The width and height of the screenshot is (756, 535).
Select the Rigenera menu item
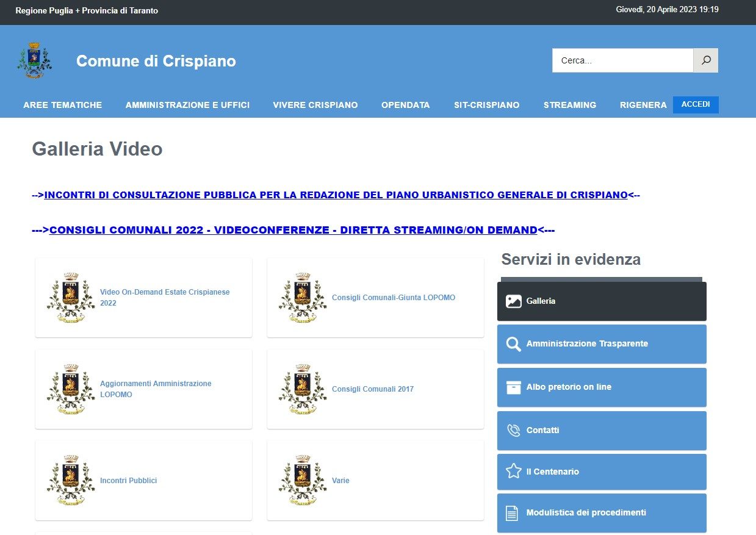click(x=643, y=105)
